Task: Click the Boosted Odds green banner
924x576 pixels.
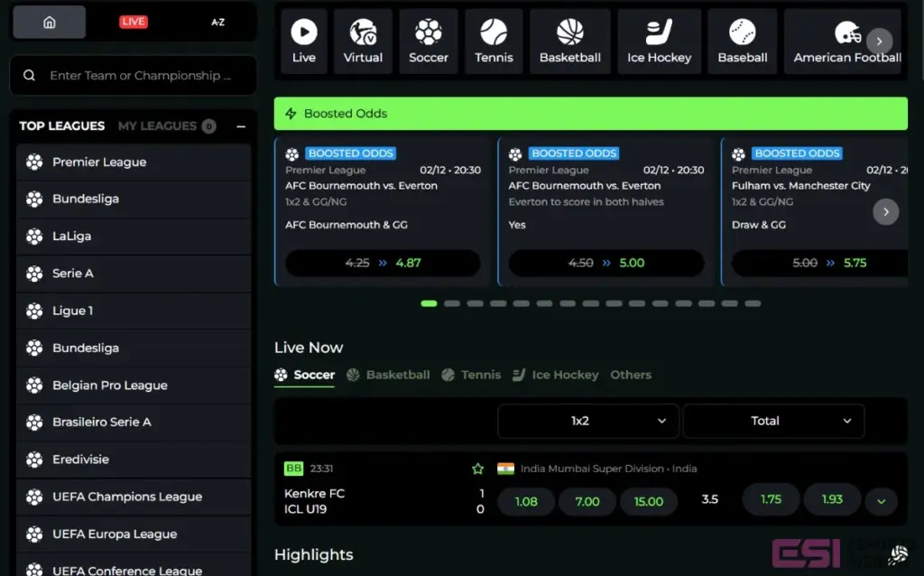Action: point(590,113)
